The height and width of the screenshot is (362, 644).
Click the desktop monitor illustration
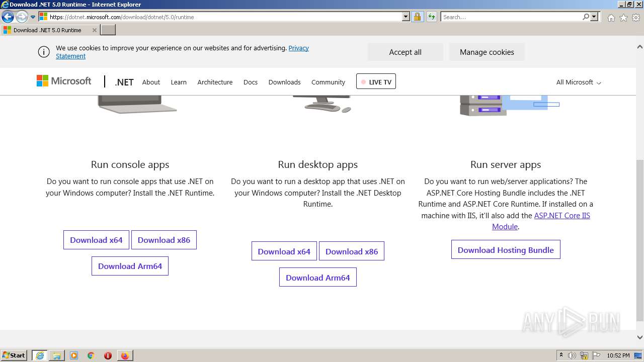coord(322,104)
